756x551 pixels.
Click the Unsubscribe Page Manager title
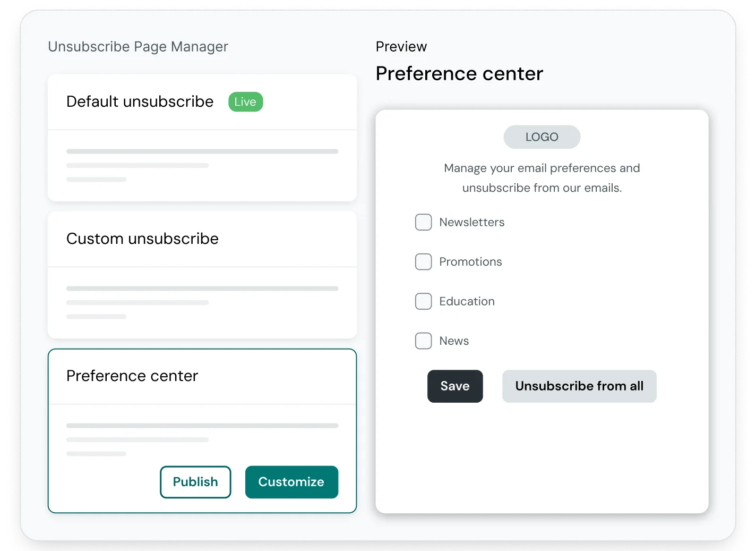[x=138, y=46]
